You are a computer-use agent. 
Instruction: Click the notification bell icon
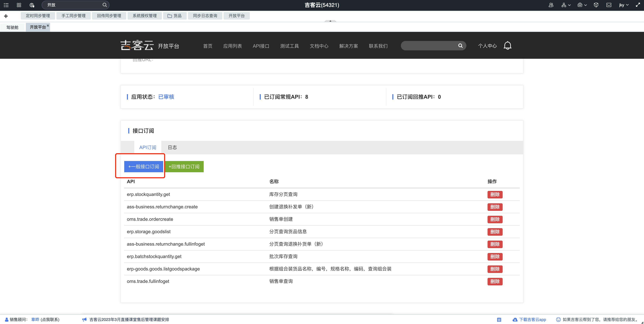pyautogui.click(x=508, y=45)
